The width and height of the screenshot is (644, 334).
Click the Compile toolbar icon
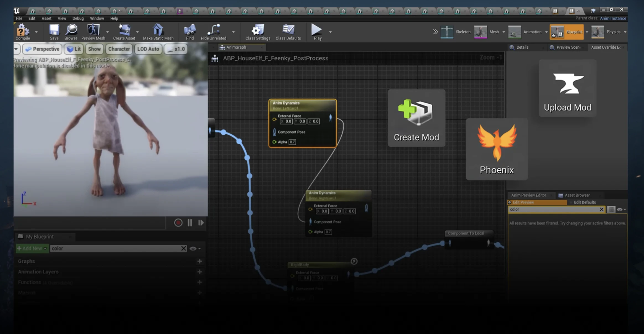23,30
